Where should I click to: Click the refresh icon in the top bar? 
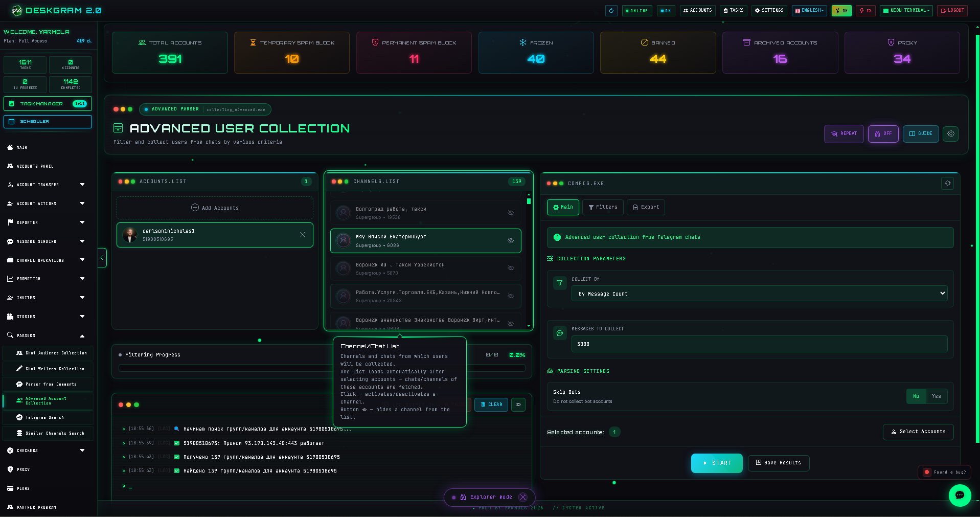pos(611,10)
